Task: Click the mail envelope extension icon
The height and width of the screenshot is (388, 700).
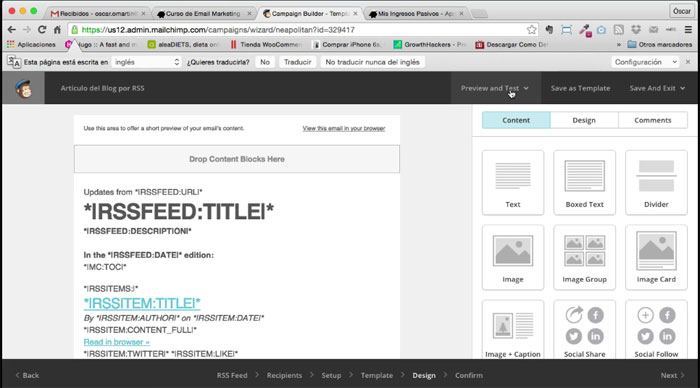Action: click(653, 29)
